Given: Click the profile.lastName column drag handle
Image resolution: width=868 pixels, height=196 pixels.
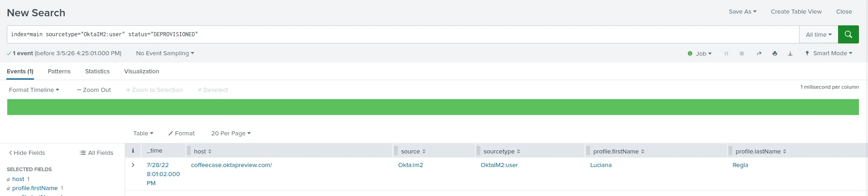Looking at the screenshot, I should [730, 151].
